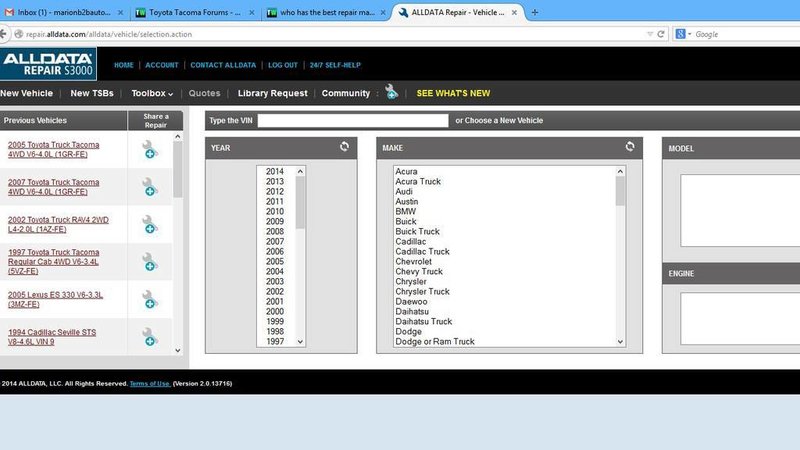Viewport: 800px width, 450px height.
Task: Open CONTACT ALLDATA link
Action: click(x=223, y=65)
